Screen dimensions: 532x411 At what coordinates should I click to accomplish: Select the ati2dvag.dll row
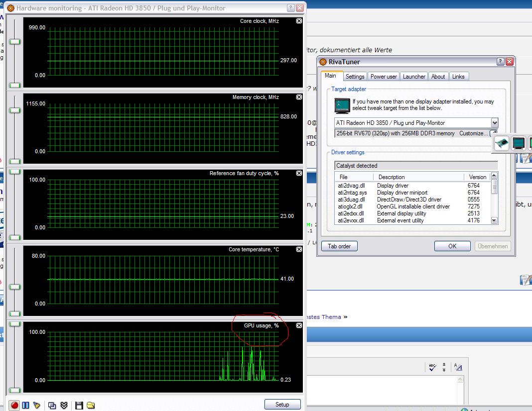412,186
